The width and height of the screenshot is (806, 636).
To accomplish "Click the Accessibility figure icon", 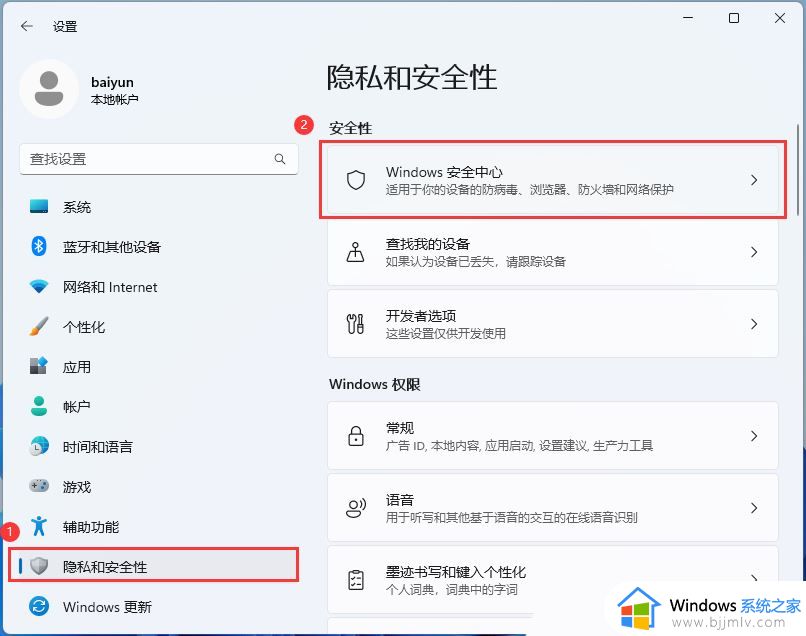I will click(x=39, y=526).
